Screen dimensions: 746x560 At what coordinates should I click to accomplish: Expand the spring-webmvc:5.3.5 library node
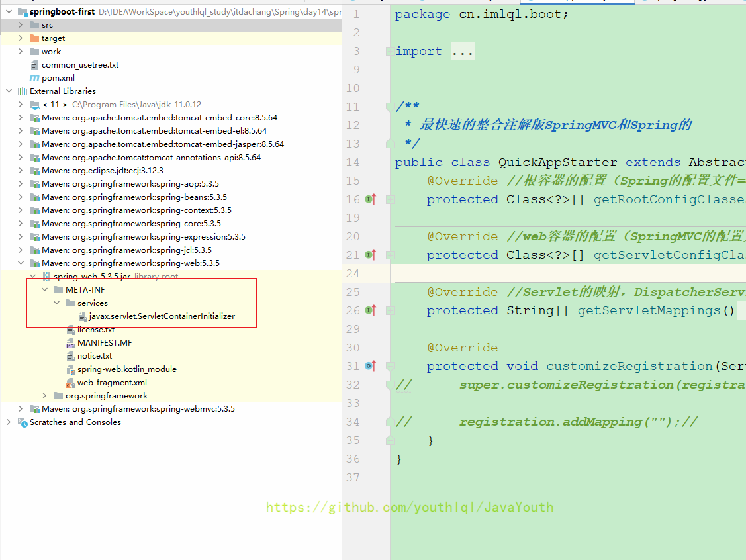(21, 409)
